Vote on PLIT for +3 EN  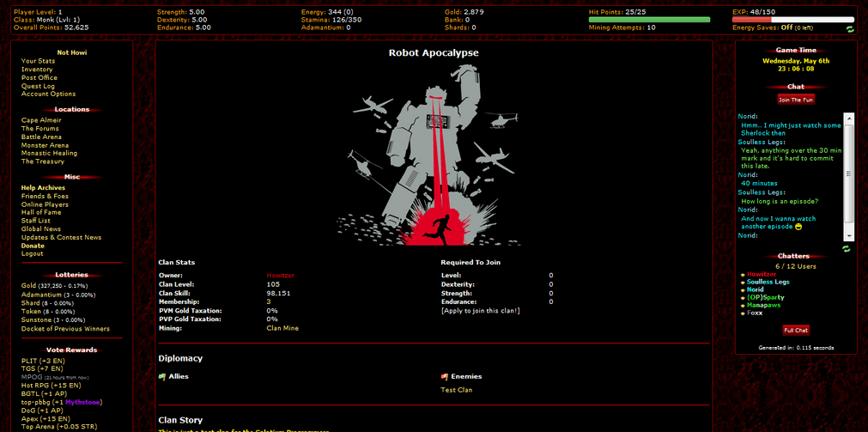pyautogui.click(x=43, y=361)
